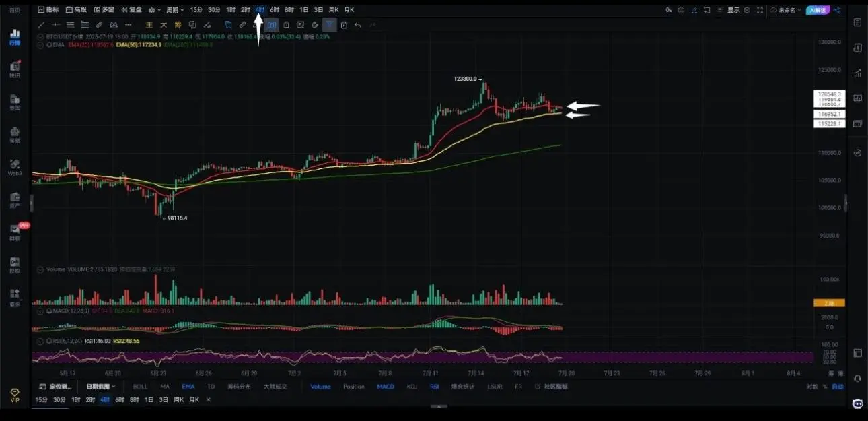Open the robot assistant icon
The height and width of the screenshot is (421, 868).
pyautogui.click(x=857, y=403)
